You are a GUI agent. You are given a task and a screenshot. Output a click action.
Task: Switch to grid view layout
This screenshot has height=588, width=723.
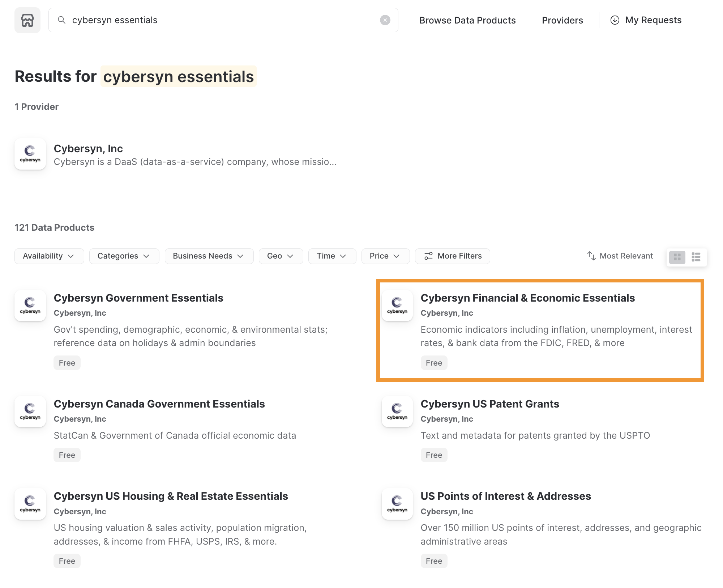click(677, 257)
